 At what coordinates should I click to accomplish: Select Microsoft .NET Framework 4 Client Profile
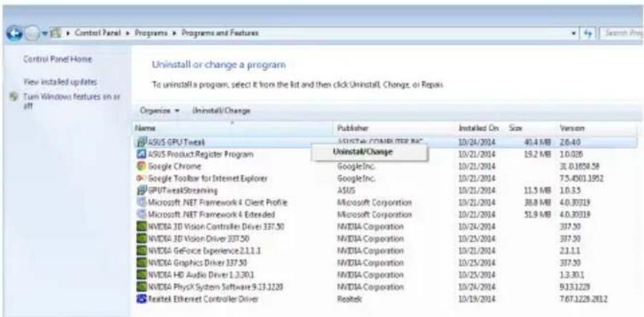coord(217,203)
